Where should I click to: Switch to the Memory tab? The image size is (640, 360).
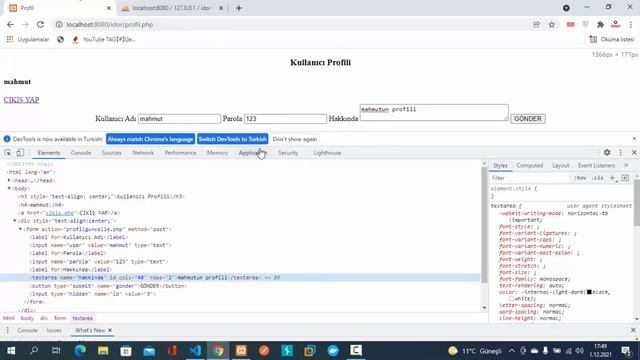click(217, 153)
